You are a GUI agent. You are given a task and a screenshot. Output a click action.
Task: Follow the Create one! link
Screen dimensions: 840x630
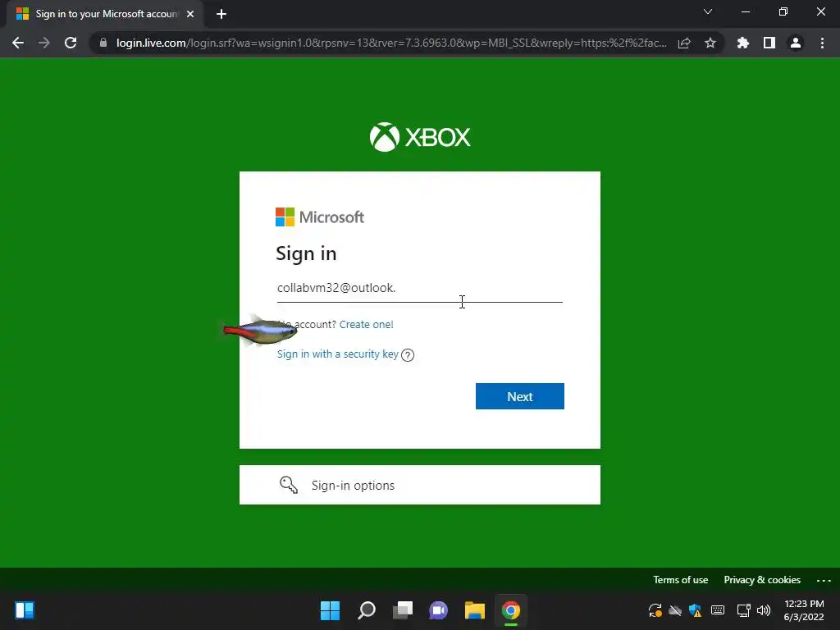click(367, 324)
